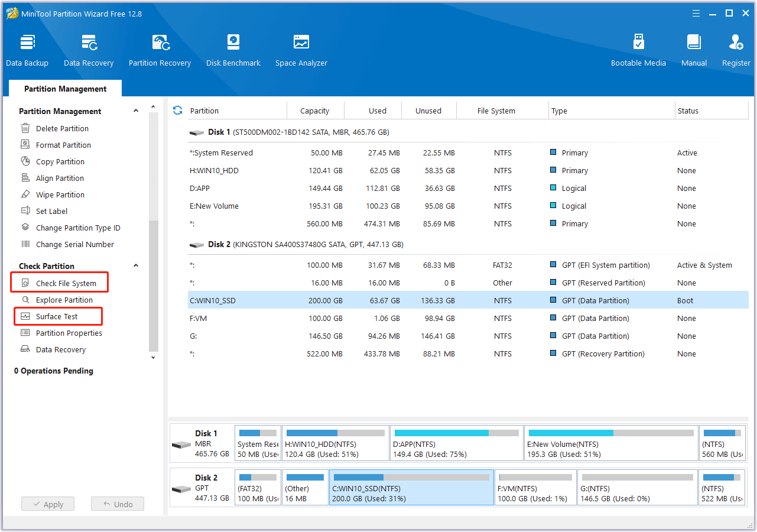Click the Undo button
The width and height of the screenshot is (757, 532).
(118, 504)
